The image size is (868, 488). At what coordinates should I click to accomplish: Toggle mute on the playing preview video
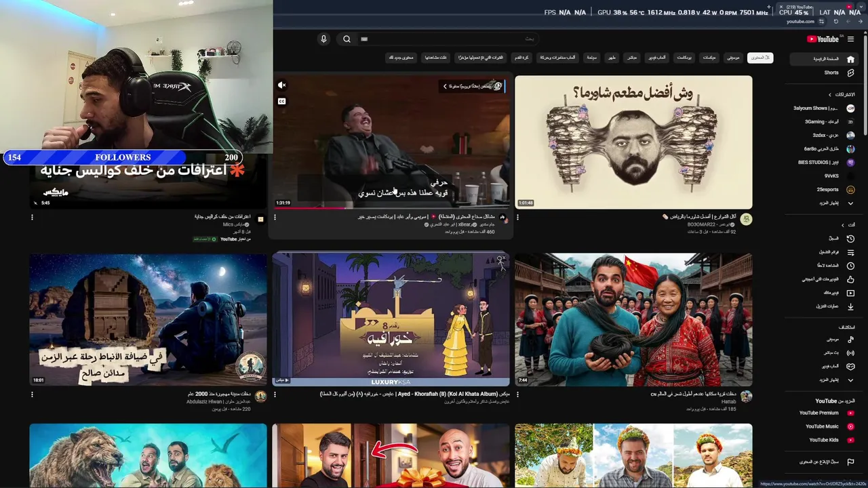[282, 85]
